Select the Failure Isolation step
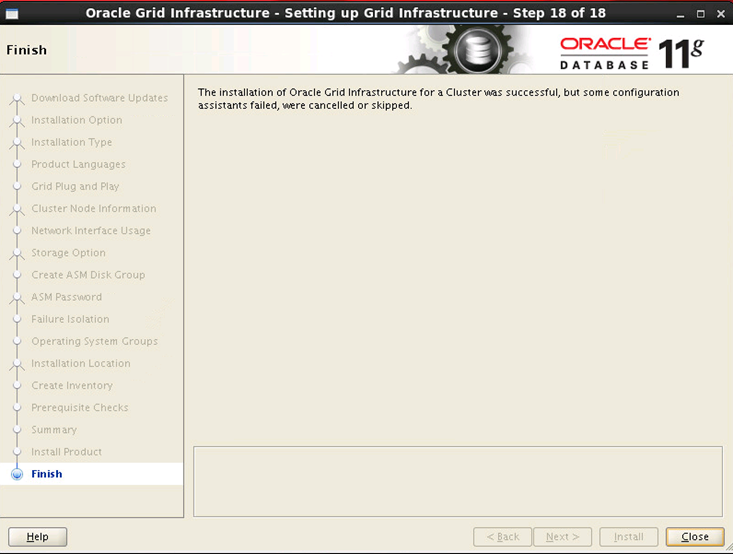733x554 pixels. pyautogui.click(x=70, y=319)
